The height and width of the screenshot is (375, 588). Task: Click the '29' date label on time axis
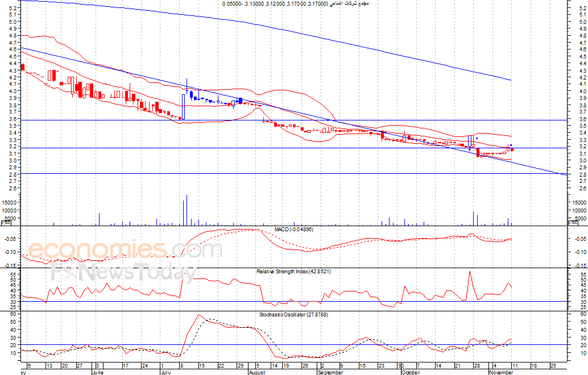pos(240,366)
